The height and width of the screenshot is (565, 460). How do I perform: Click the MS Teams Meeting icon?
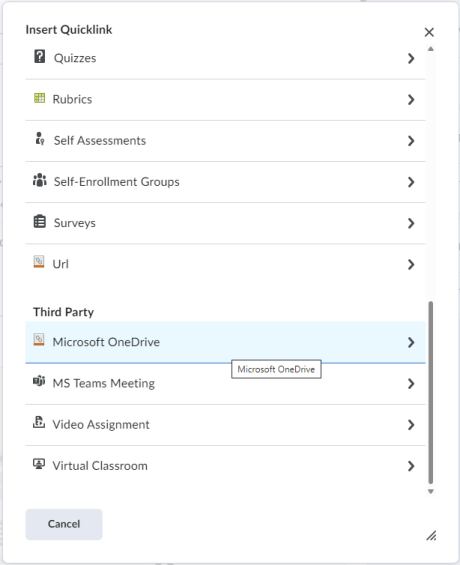(x=39, y=381)
